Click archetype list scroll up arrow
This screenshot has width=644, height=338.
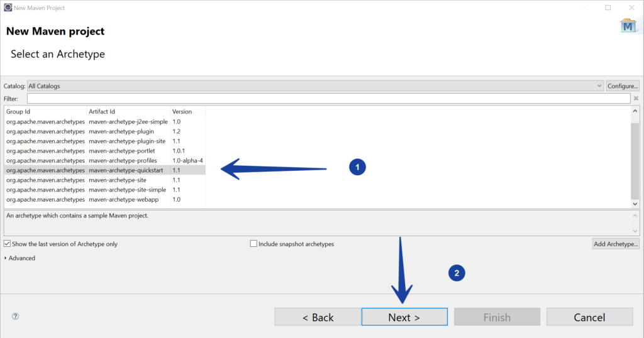click(635, 111)
